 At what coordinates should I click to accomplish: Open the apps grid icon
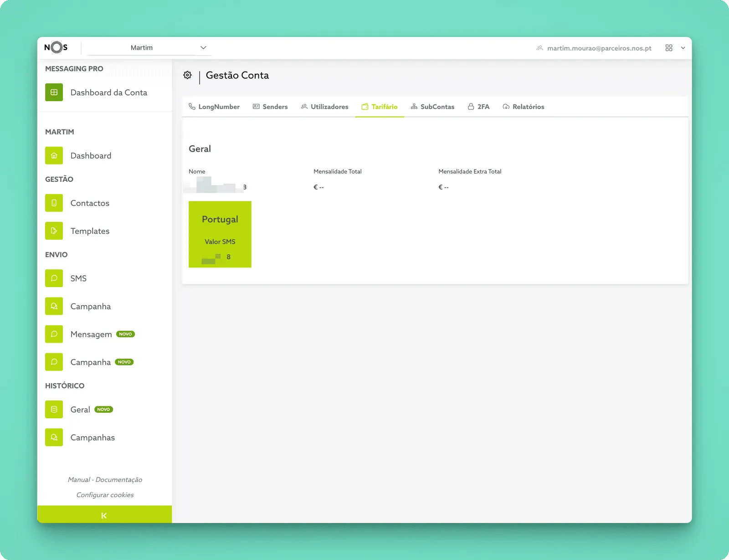coord(669,48)
